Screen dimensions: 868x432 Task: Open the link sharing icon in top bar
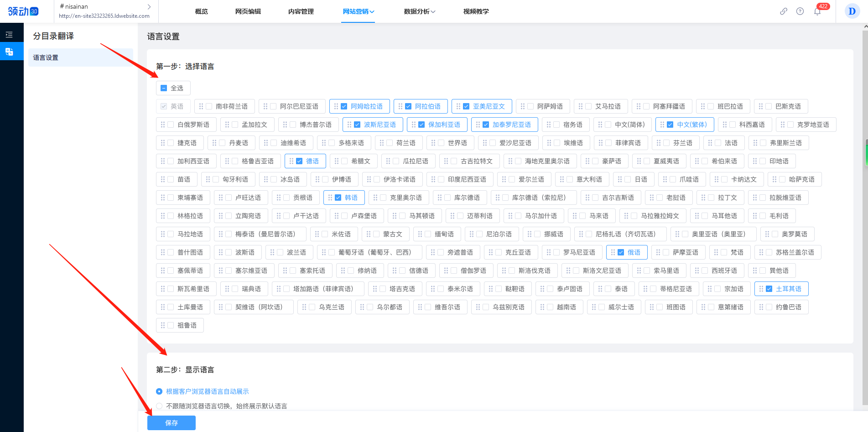[x=784, y=11]
